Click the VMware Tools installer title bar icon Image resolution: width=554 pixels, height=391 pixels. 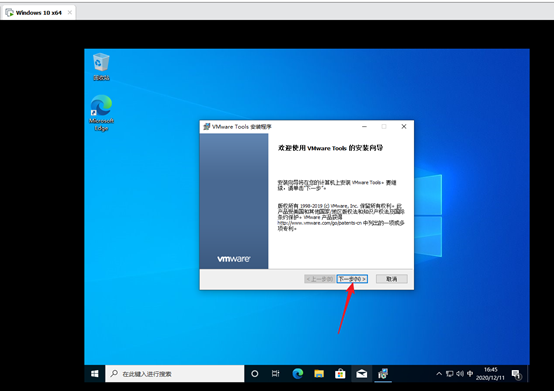pyautogui.click(x=206, y=126)
